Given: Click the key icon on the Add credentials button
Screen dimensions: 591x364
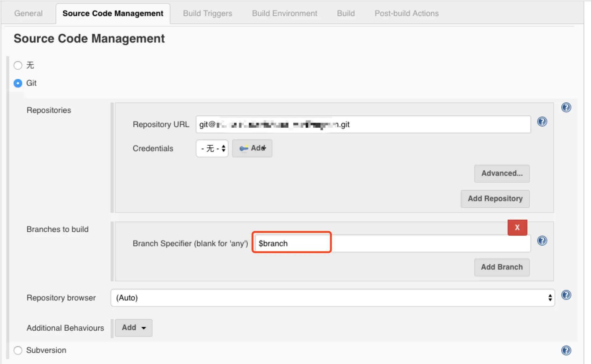Looking at the screenshot, I should tap(244, 148).
